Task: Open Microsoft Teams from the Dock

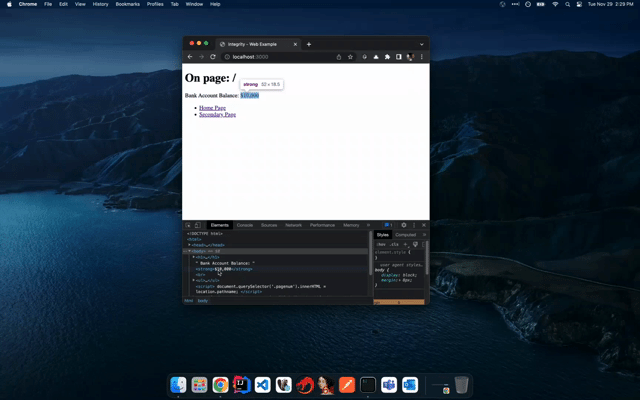Action: [x=389, y=385]
